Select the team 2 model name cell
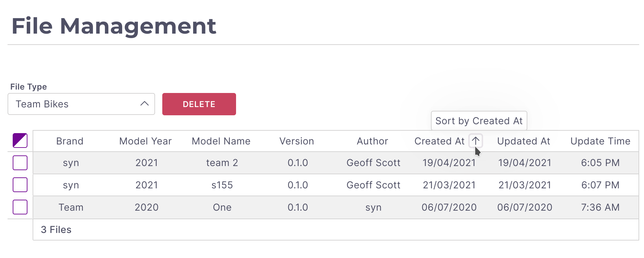The width and height of the screenshot is (644, 258). click(222, 163)
